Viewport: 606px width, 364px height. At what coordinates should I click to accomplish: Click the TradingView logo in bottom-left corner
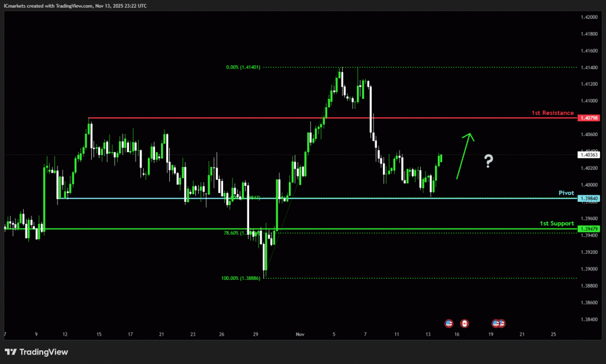pos(36,352)
